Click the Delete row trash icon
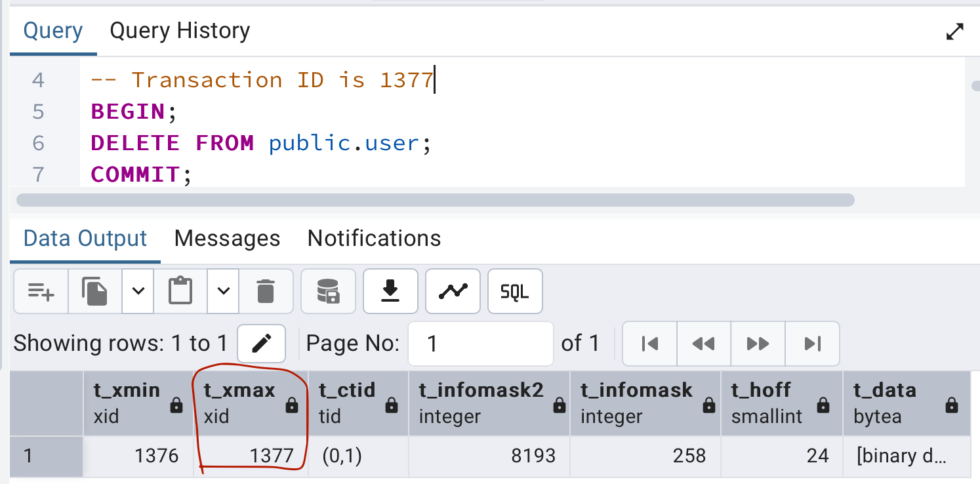The height and width of the screenshot is (484, 980). pyautogui.click(x=266, y=291)
